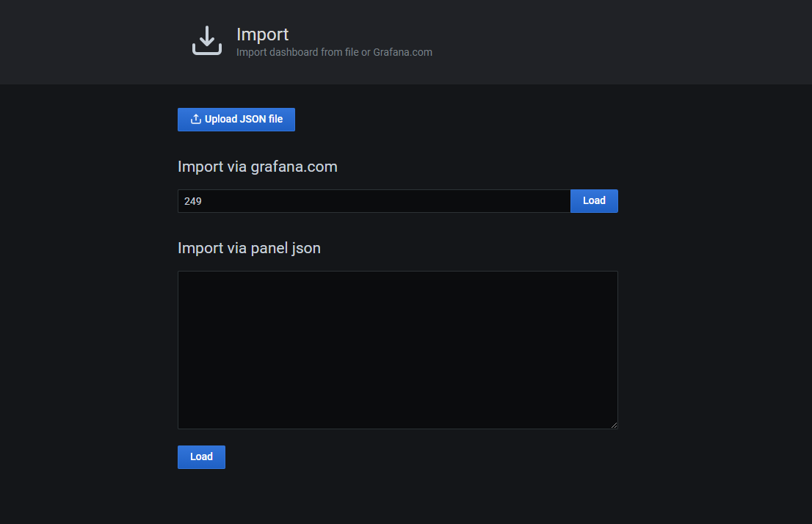Click the panel json words in heading
Screen dimensions: 812x524
286,249
